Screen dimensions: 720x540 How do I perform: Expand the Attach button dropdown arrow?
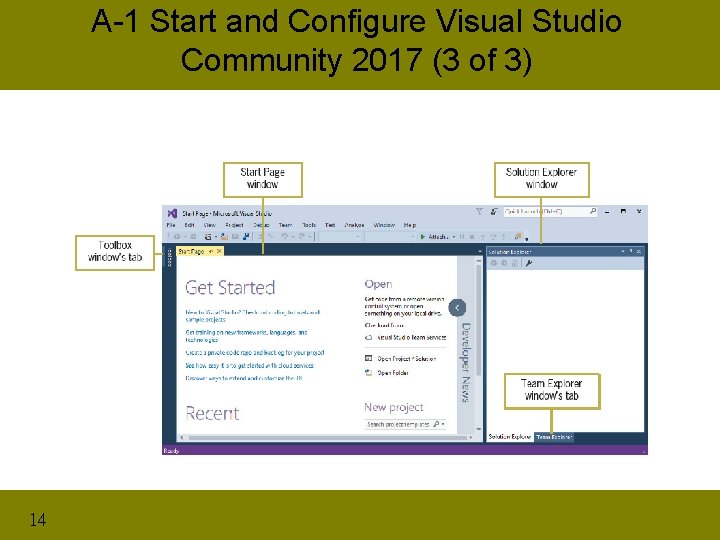[x=454, y=236]
